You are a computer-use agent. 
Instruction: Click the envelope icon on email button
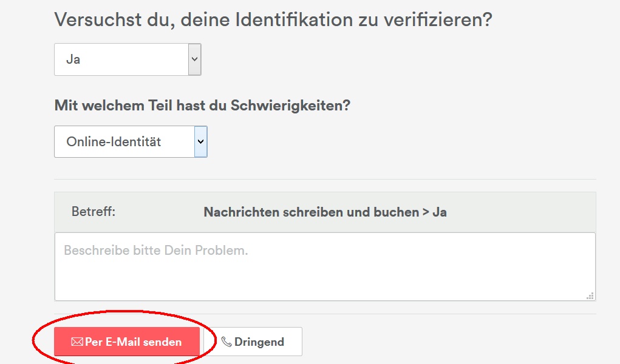point(77,342)
